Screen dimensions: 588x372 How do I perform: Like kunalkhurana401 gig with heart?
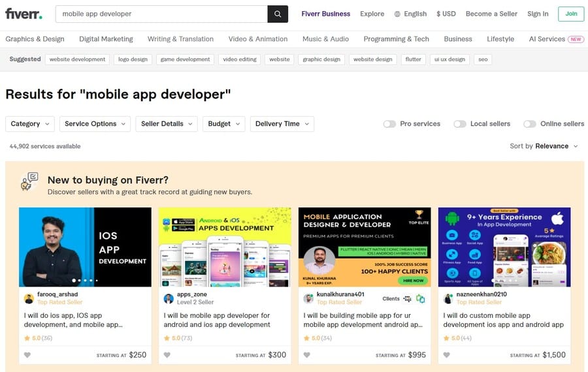tap(307, 355)
